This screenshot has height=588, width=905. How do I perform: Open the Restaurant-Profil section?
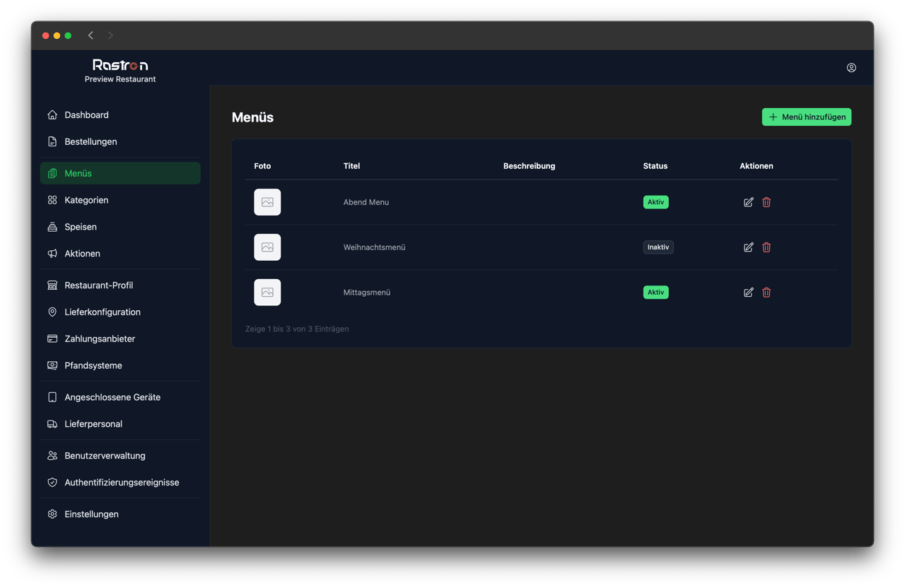[98, 286]
